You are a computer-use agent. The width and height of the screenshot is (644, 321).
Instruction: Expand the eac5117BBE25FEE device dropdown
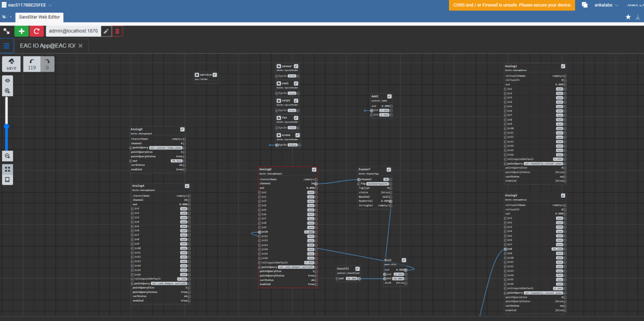(x=50, y=5)
